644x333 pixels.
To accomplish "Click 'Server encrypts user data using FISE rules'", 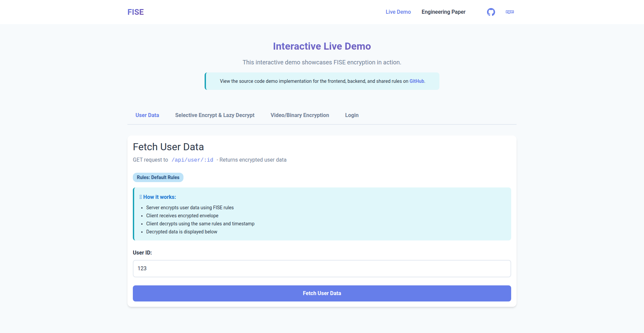I will pos(190,208).
